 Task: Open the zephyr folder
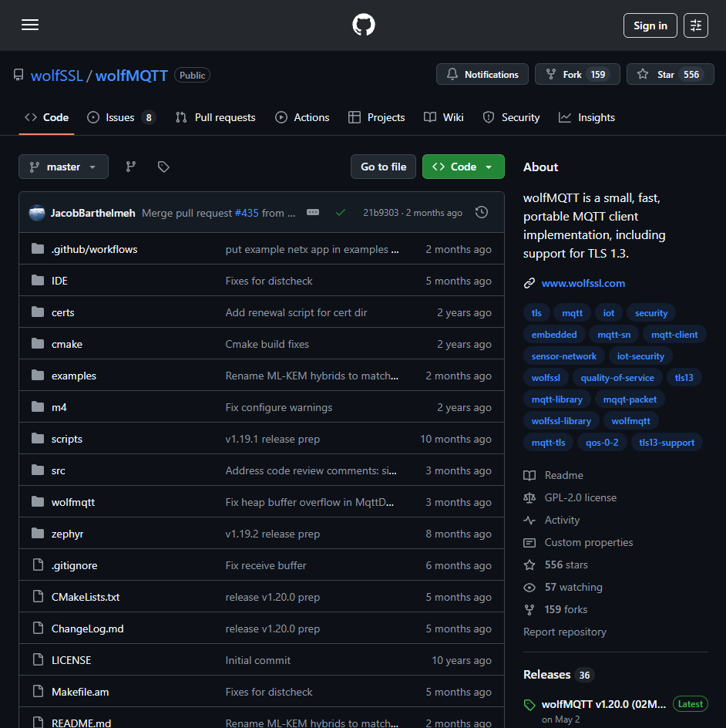[x=67, y=534]
